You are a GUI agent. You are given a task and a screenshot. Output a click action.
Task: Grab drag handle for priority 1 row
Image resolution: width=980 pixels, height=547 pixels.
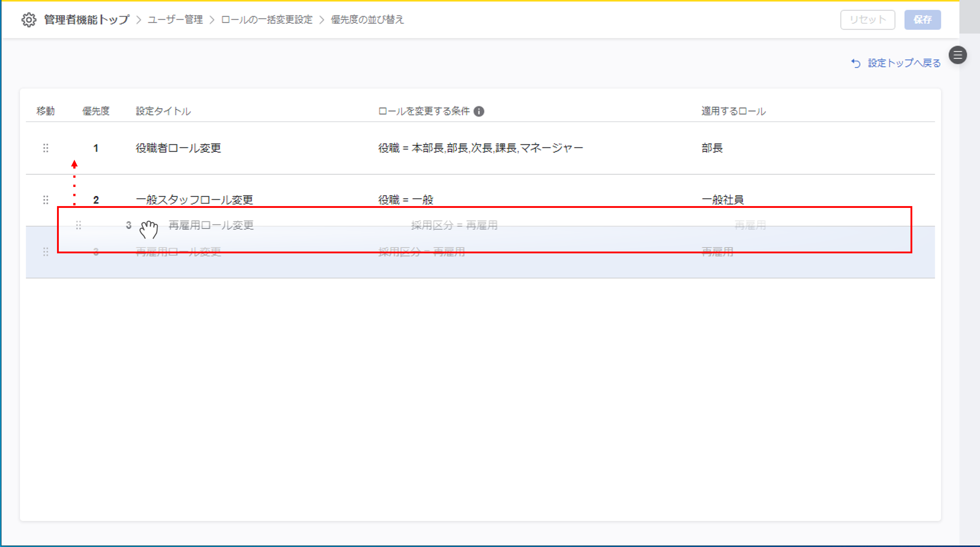point(46,148)
